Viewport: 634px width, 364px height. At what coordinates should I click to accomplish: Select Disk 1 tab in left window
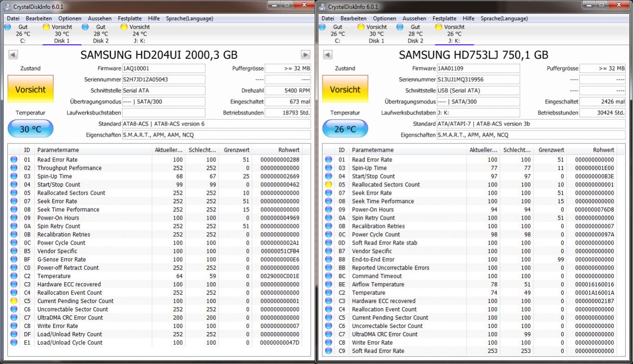(x=62, y=34)
